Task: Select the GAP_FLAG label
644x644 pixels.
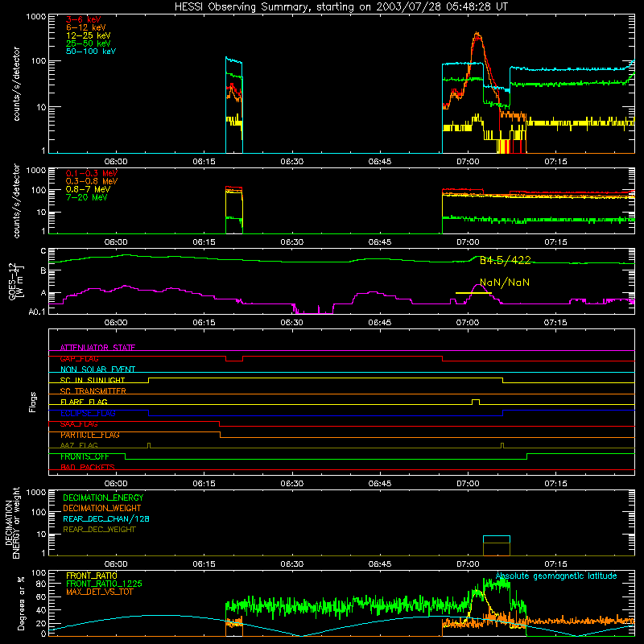Action: [79, 358]
